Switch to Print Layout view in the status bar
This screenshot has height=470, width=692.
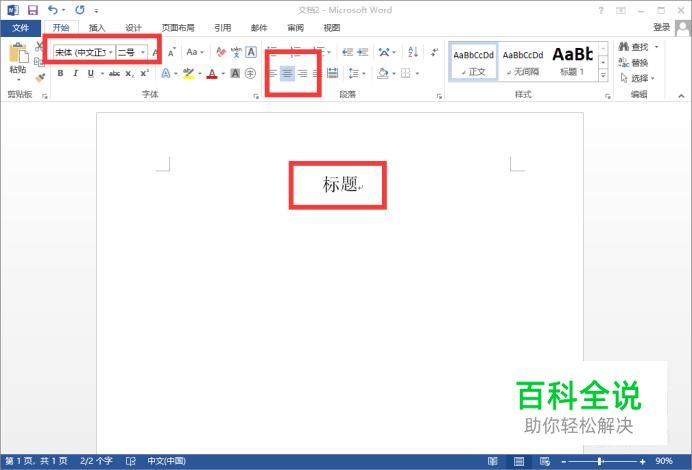(x=519, y=462)
